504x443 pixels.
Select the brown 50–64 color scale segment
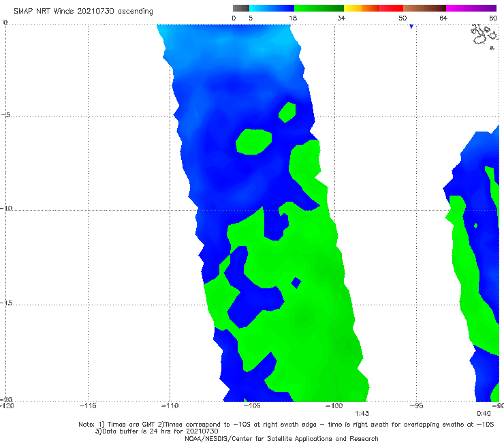click(x=424, y=8)
